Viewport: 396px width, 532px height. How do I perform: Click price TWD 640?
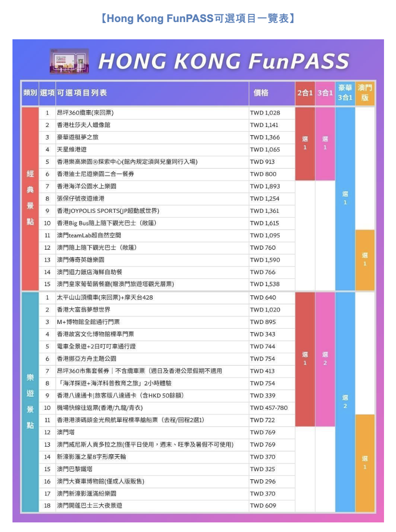263,298
